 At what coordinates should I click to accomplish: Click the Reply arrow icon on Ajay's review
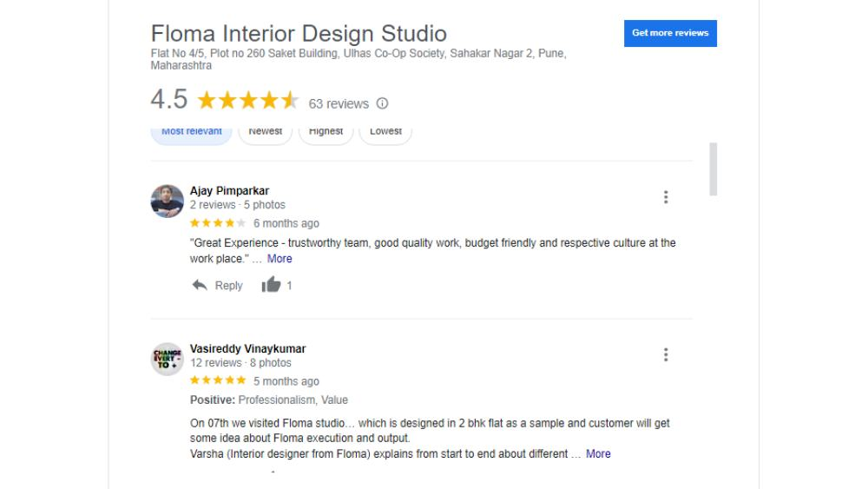tap(200, 285)
